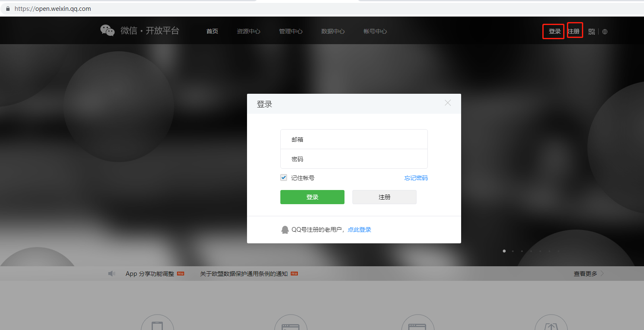Click the QQ penguin icon in dialog

tap(285, 230)
